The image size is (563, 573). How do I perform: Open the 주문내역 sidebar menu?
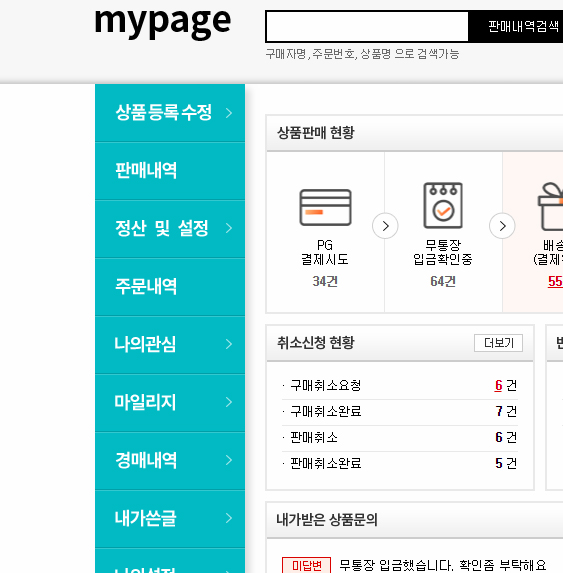(170, 286)
